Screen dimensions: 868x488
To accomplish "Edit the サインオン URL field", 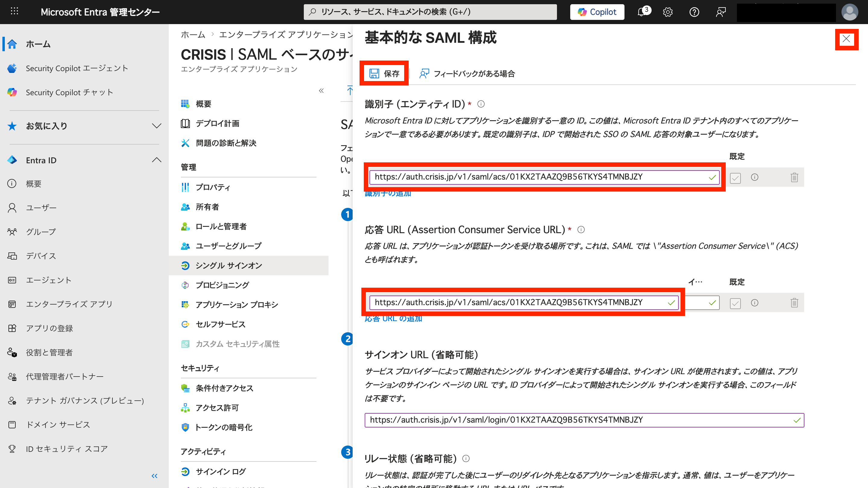I will [584, 420].
